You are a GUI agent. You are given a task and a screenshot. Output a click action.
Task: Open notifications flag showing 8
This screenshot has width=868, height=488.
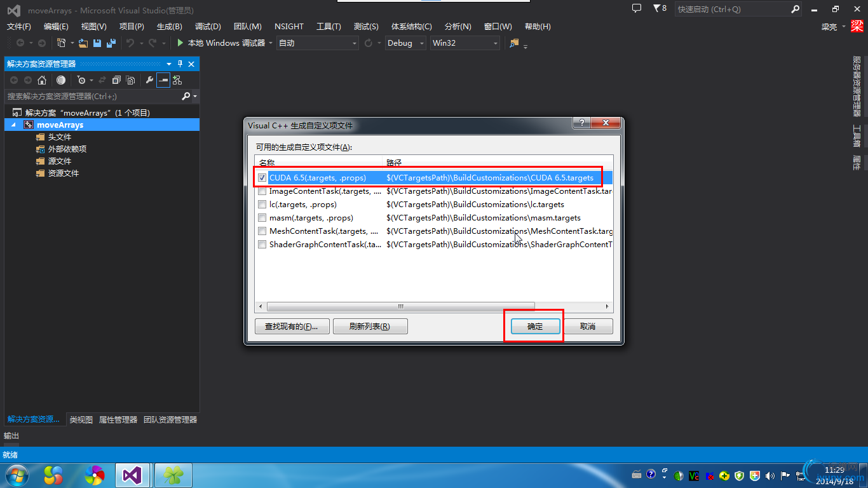click(x=660, y=8)
